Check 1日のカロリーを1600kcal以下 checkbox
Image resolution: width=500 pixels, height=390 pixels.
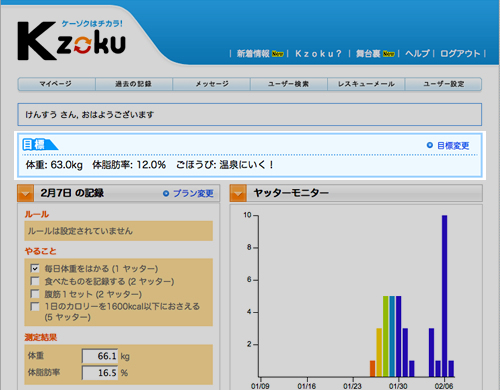(35, 306)
